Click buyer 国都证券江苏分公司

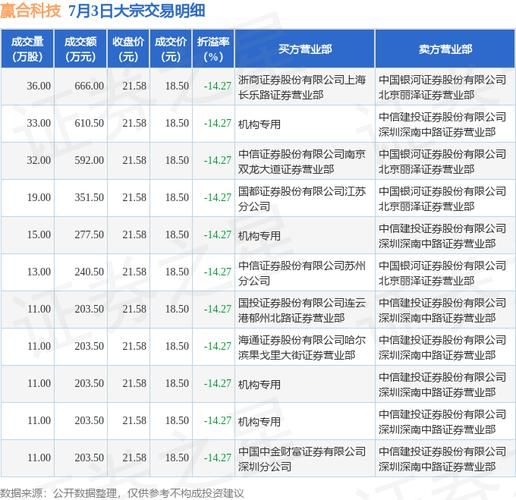pos(302,199)
